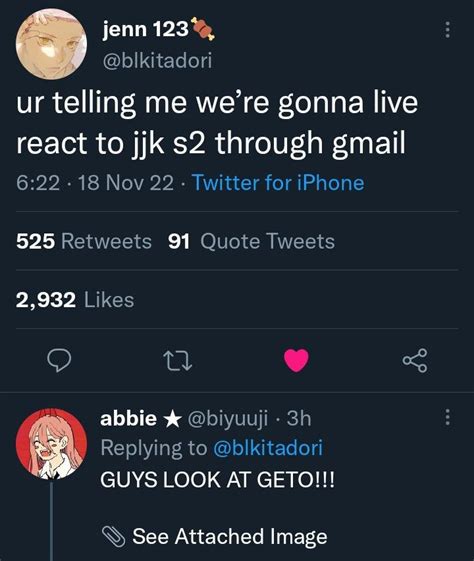
Task: Open abbie's red avatar
Action: click(x=51, y=444)
